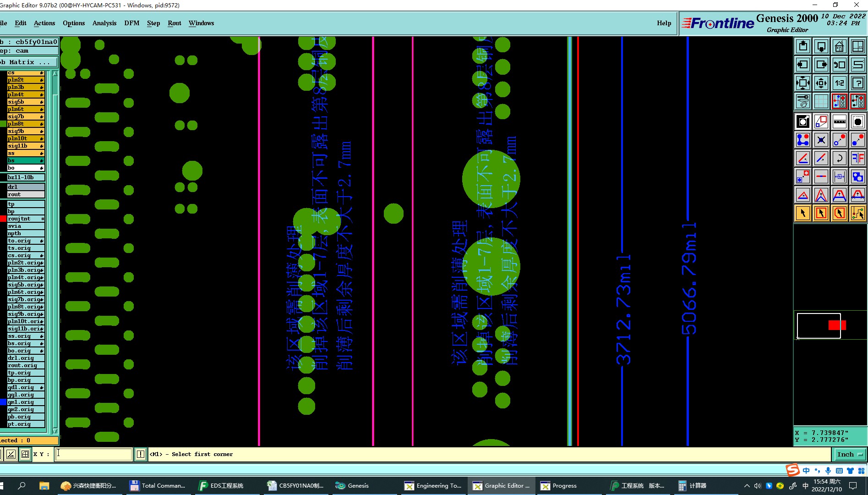Select the rectangle area select tool
The image size is (868, 495).
tap(821, 213)
